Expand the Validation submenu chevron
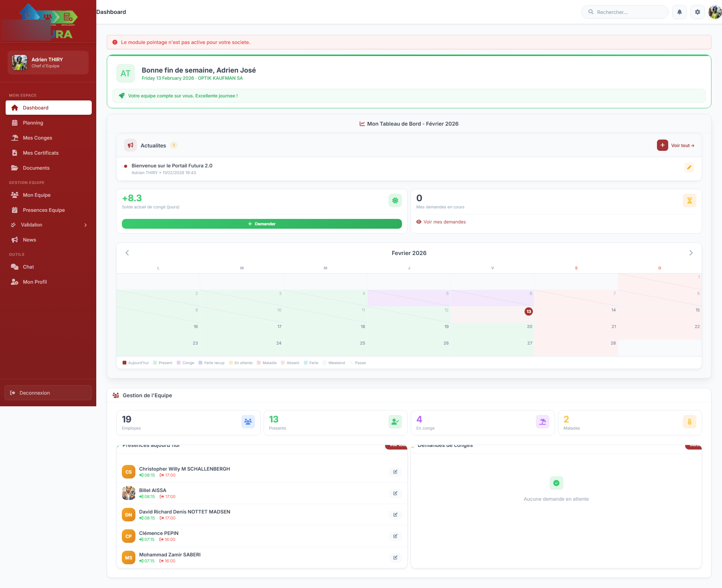This screenshot has height=588, width=722. 85,225
